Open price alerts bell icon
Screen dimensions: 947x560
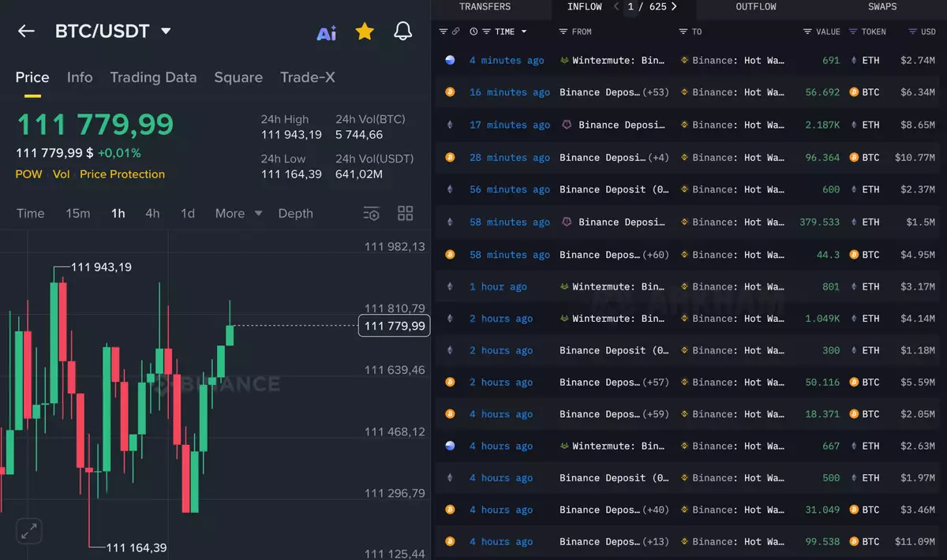tap(402, 32)
